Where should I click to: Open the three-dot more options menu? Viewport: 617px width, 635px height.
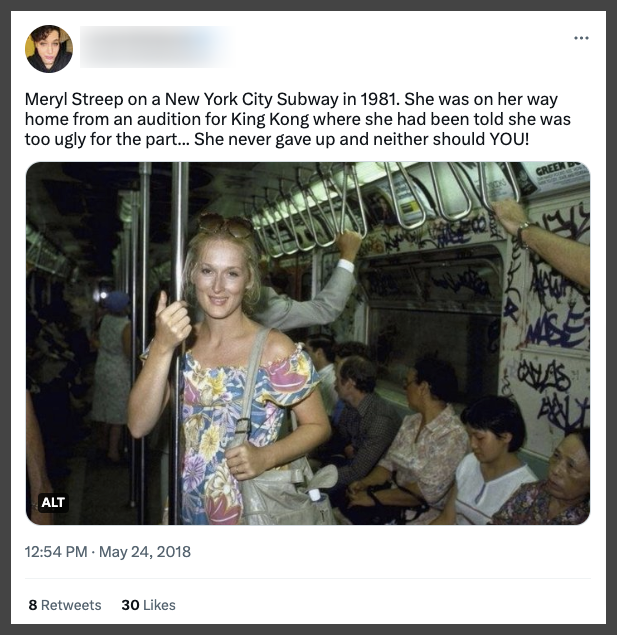pyautogui.click(x=581, y=38)
